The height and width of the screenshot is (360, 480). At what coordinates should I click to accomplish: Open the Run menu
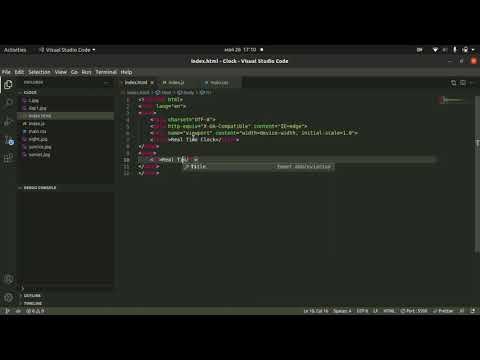coord(86,72)
